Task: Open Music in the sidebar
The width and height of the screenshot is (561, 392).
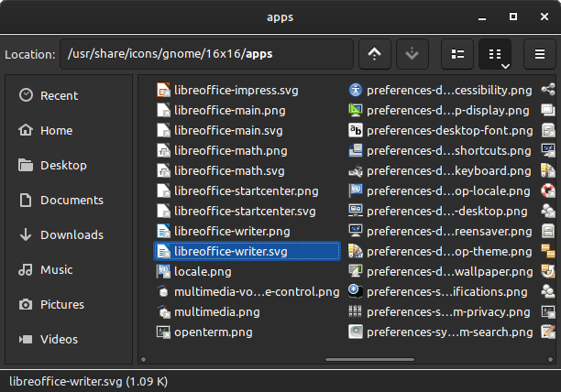Action: click(69, 269)
